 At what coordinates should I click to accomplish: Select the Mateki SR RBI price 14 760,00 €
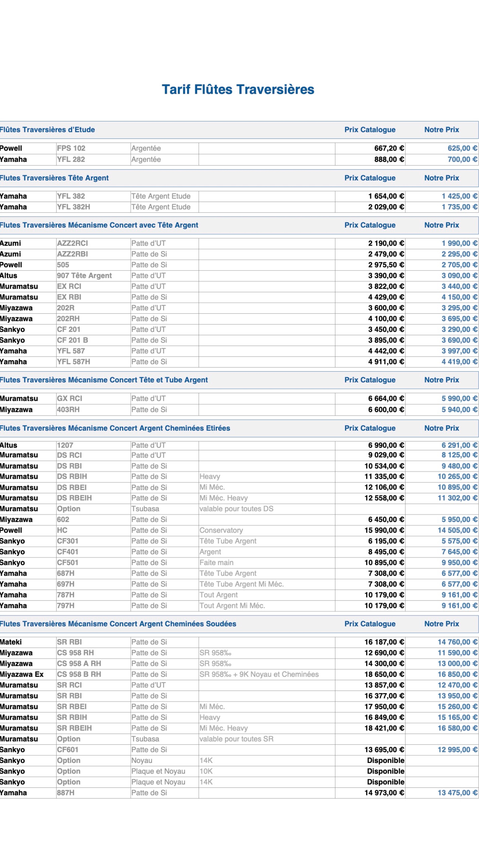[457, 642]
